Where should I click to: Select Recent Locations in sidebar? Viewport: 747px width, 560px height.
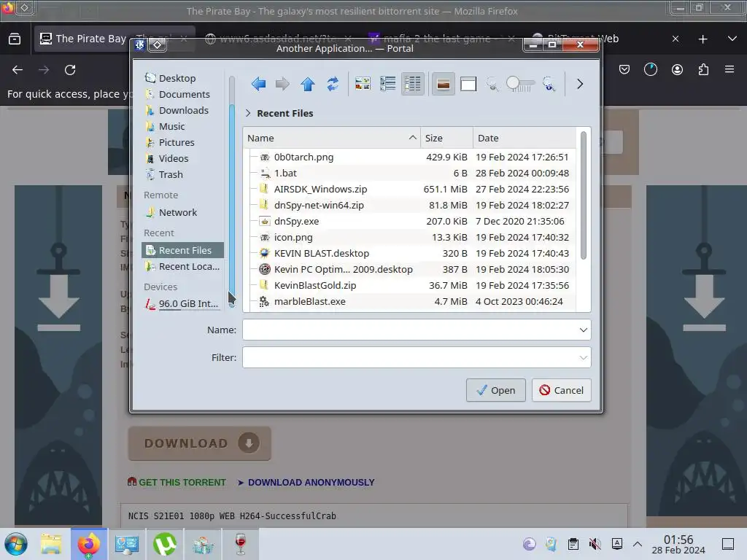[x=183, y=267]
